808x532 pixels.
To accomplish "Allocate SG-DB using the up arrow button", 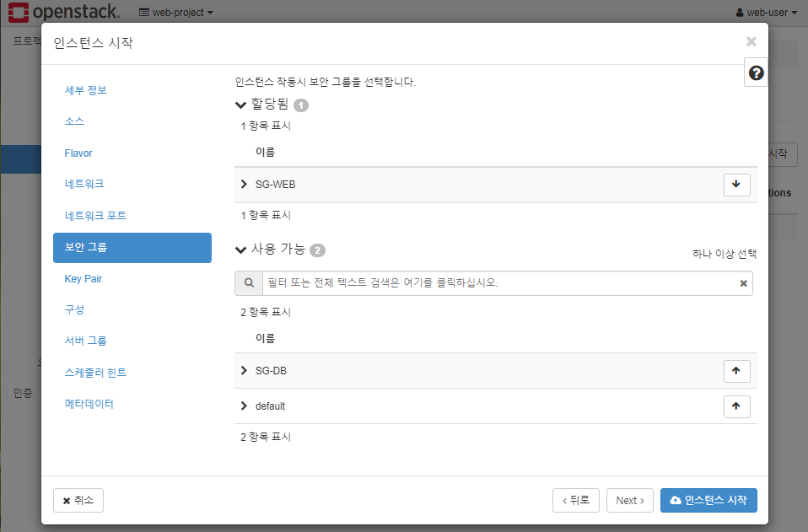I will [x=736, y=371].
